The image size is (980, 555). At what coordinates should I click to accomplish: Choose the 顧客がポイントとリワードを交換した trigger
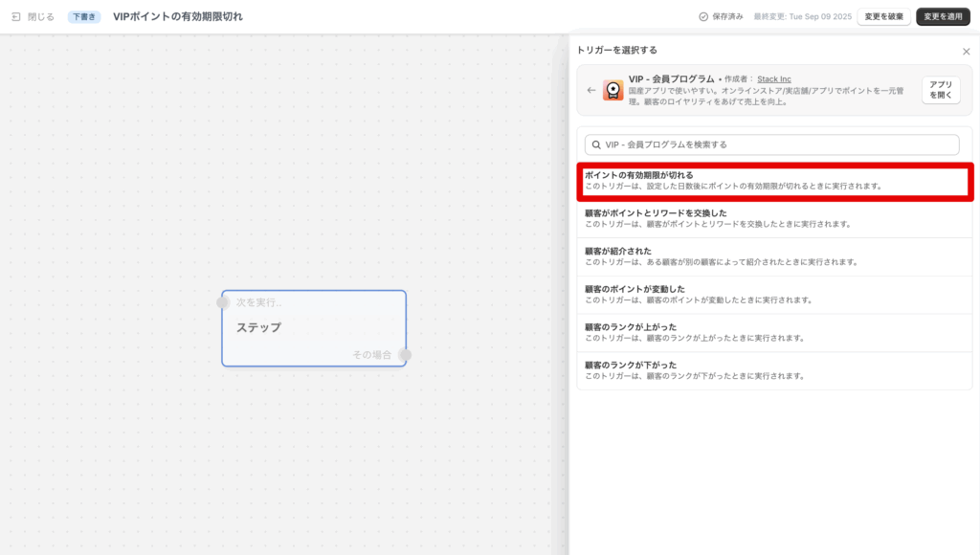click(x=775, y=218)
